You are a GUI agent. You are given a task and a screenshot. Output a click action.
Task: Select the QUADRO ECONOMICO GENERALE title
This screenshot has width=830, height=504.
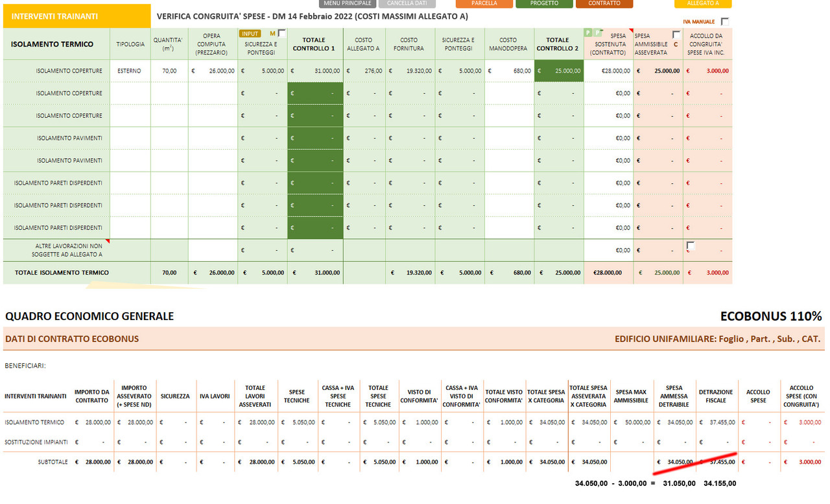point(89,316)
